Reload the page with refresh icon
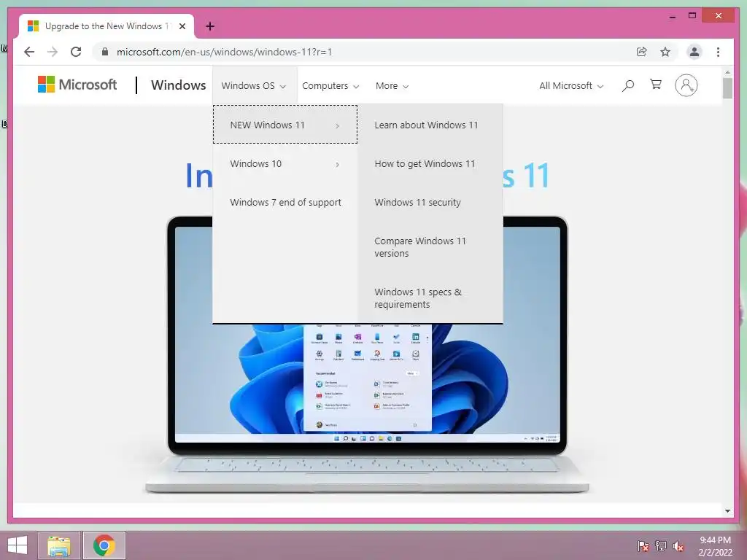The height and width of the screenshot is (560, 747). pyautogui.click(x=76, y=52)
